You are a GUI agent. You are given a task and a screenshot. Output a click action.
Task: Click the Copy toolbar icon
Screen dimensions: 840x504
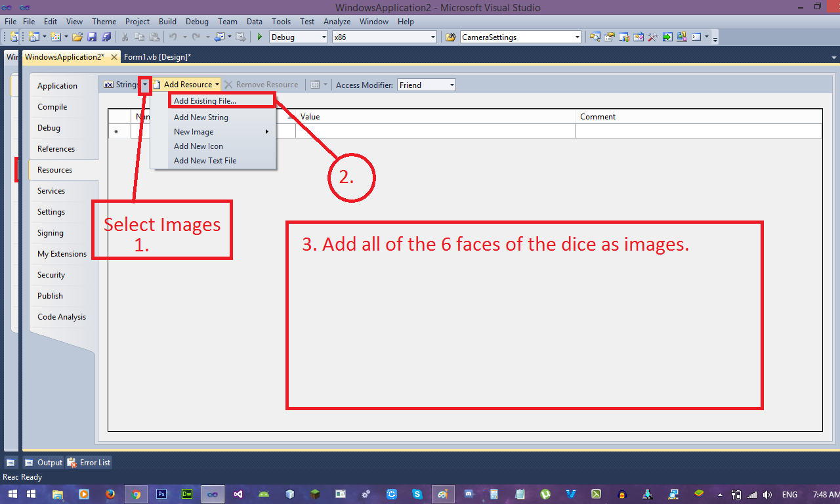140,37
